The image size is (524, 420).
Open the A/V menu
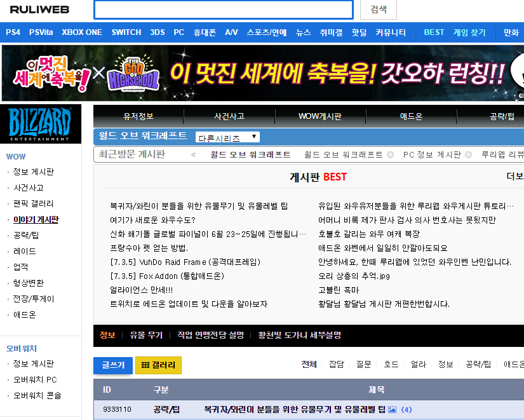pyautogui.click(x=231, y=32)
